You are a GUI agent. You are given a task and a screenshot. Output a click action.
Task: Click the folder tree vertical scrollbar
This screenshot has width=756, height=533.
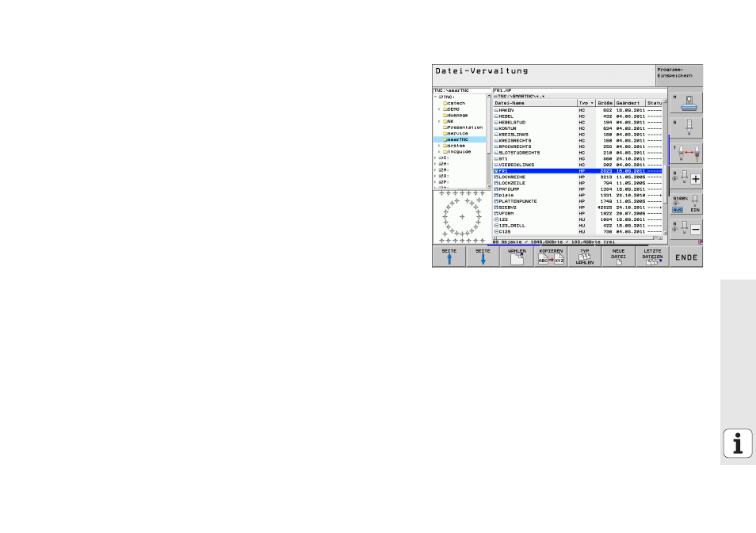click(x=489, y=141)
